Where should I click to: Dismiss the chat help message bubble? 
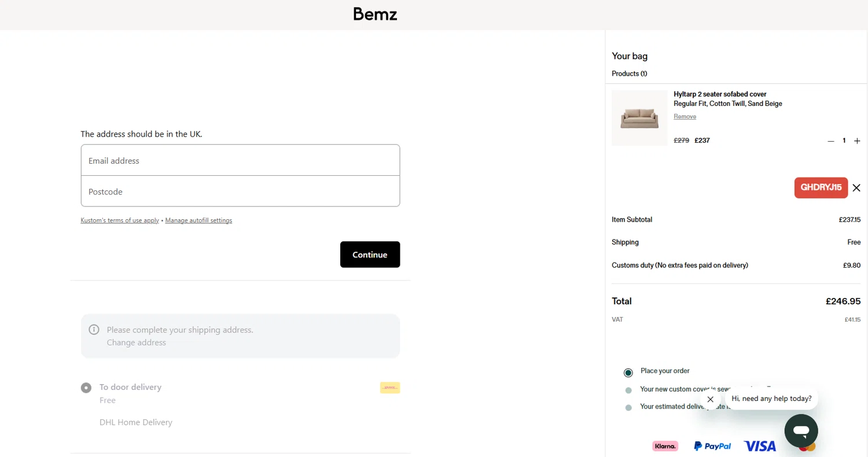tap(711, 399)
